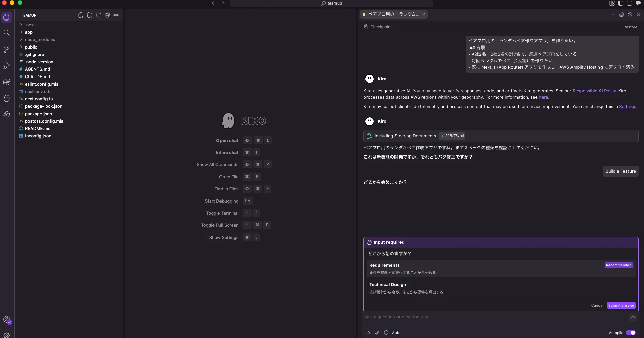Open postcss.config.mjs
Screen dimensions: 644x338
[69, 121]
